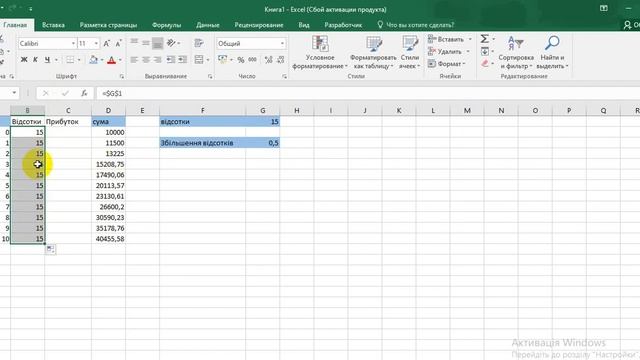Click the AutoSum sigma icon
The image size is (640, 360).
(484, 39)
